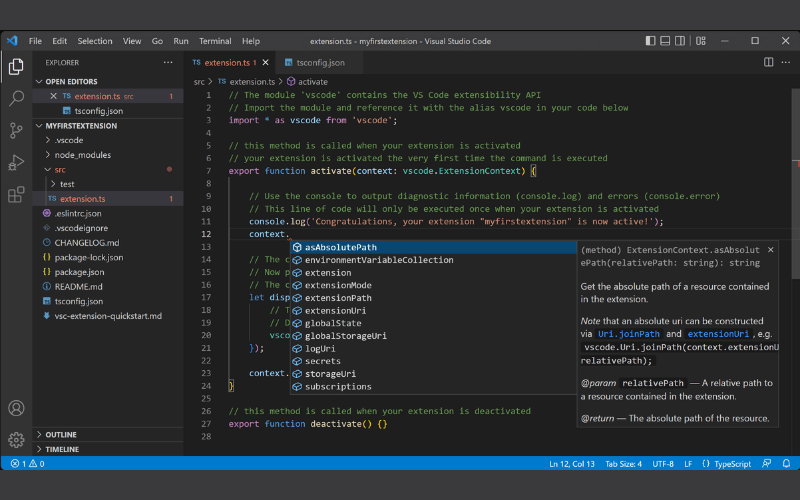Select the extensionMode suggestion

(x=433, y=285)
